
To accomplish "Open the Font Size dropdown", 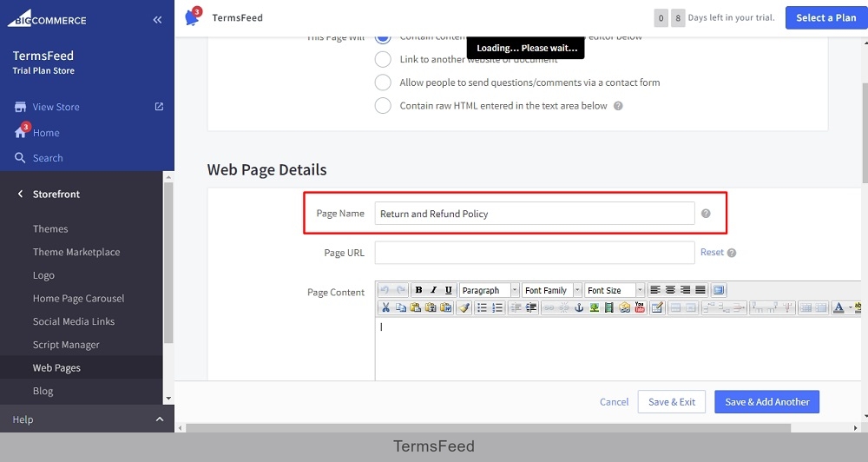I will (615, 290).
